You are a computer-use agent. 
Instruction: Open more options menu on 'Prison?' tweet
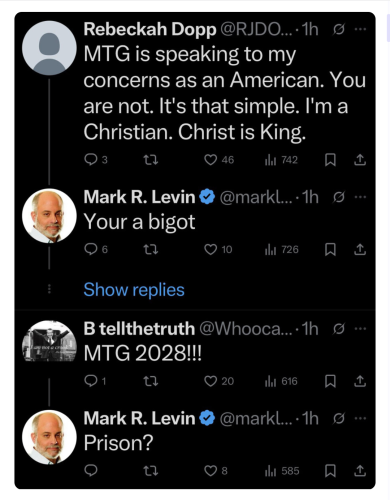pyautogui.click(x=360, y=418)
